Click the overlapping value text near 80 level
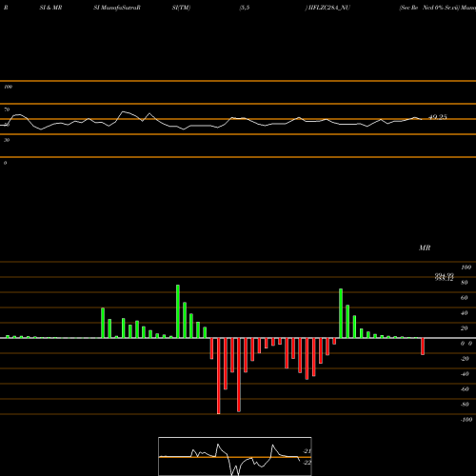 tap(445, 277)
